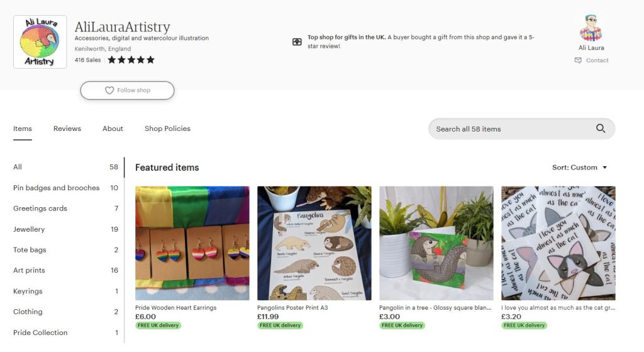Open the About tab
The height and width of the screenshot is (352, 644).
tap(113, 128)
